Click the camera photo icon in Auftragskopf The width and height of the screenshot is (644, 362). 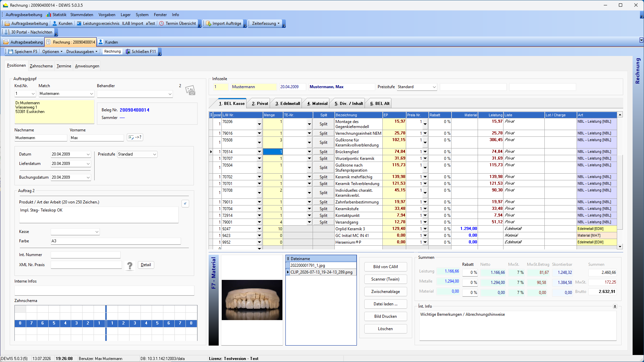190,90
